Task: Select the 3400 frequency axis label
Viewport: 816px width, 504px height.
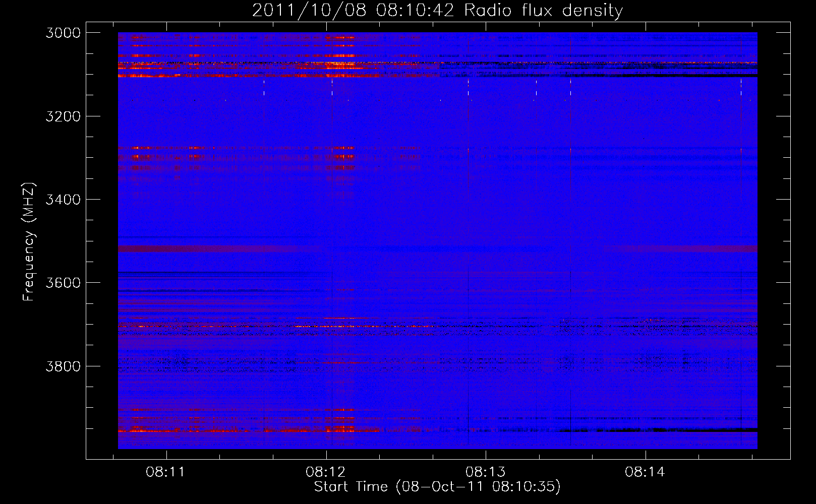Action: tap(63, 200)
